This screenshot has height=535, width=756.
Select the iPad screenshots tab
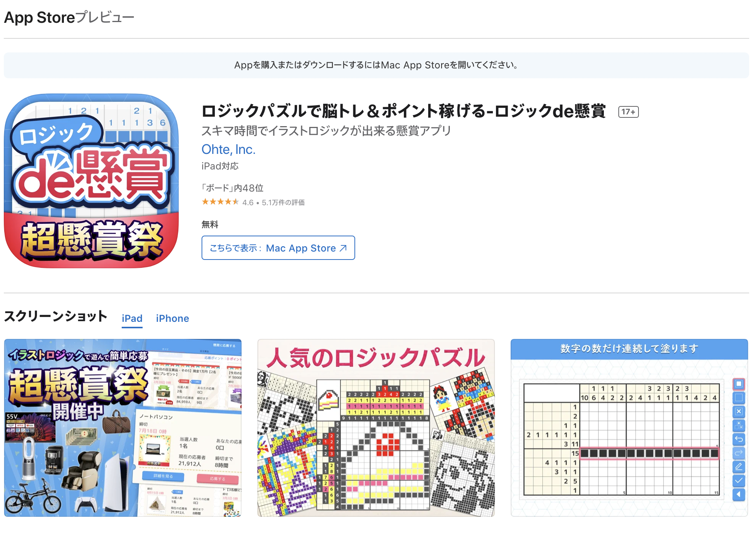pyautogui.click(x=132, y=318)
